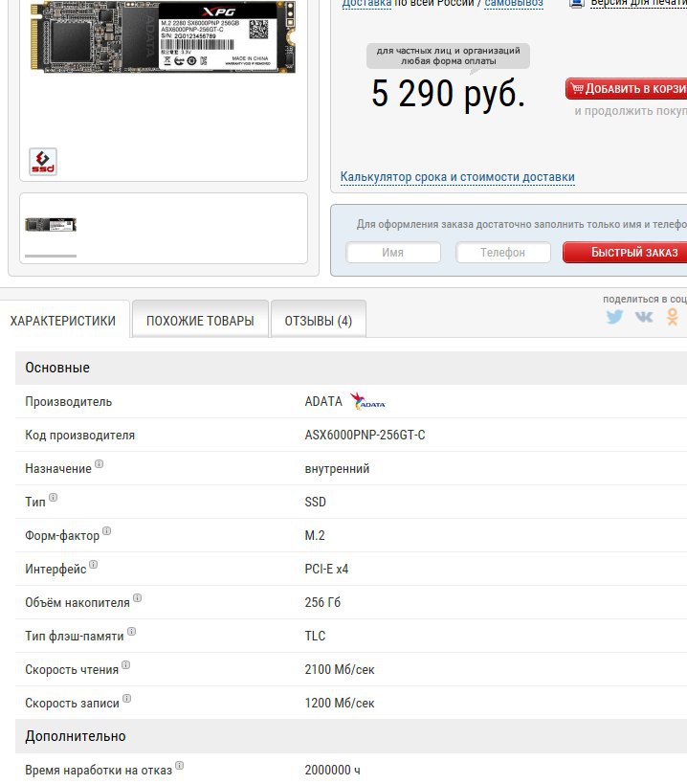Open info icon next to Скорость записи
Image resolution: width=687 pixels, height=784 pixels.
point(127,698)
